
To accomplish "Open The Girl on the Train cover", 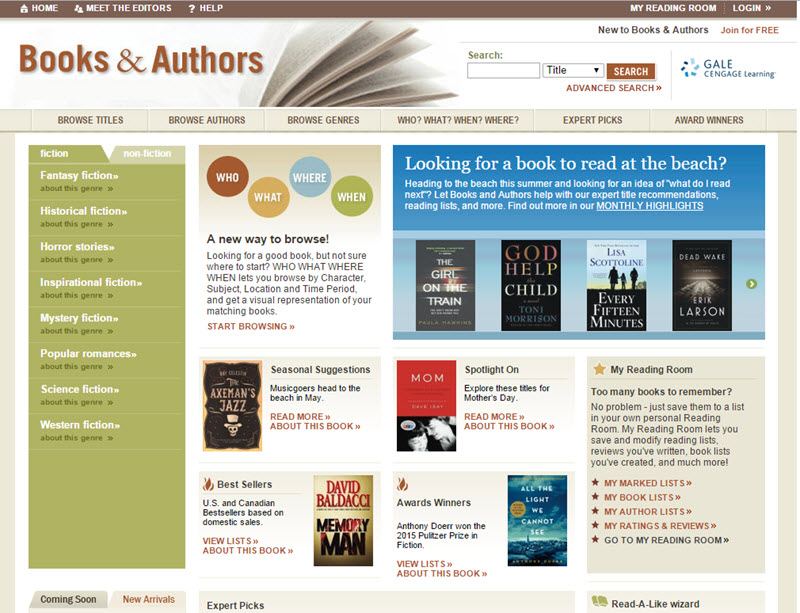I will coord(445,285).
